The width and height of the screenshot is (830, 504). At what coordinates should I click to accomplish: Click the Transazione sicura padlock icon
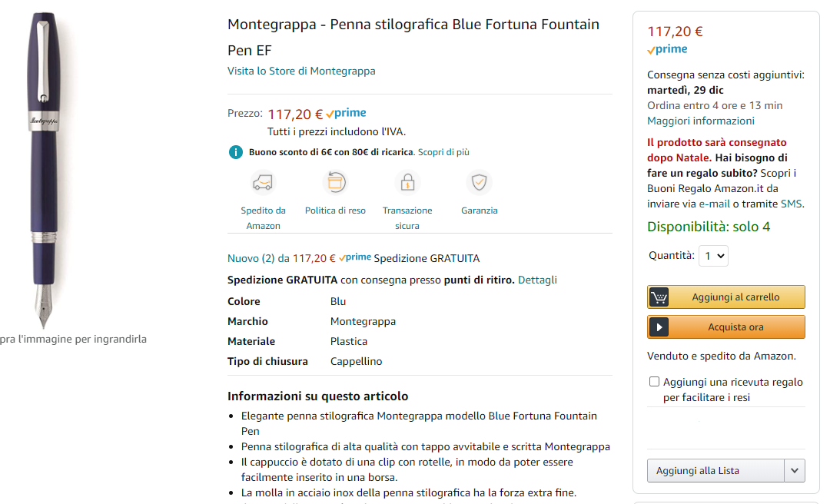407,183
